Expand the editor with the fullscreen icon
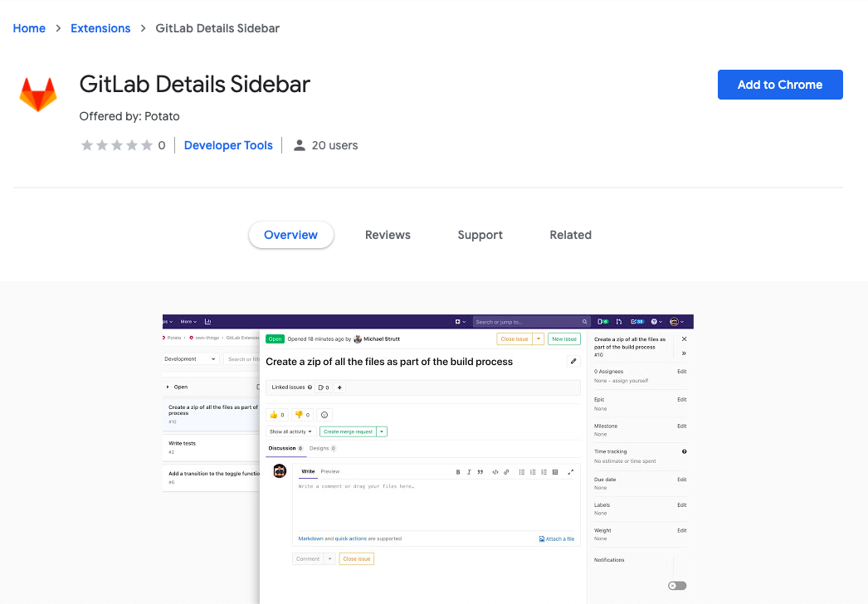Screen dimensions: 868x604 tap(571, 471)
